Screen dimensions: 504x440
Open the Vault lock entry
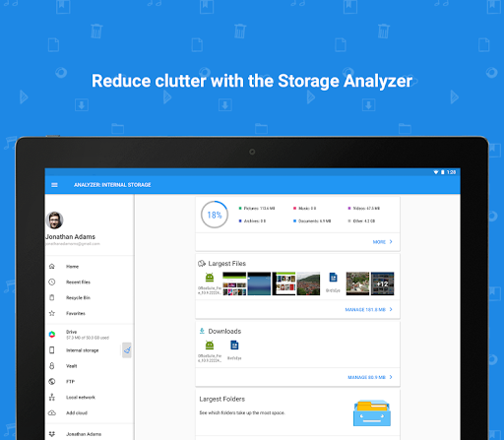(x=90, y=366)
